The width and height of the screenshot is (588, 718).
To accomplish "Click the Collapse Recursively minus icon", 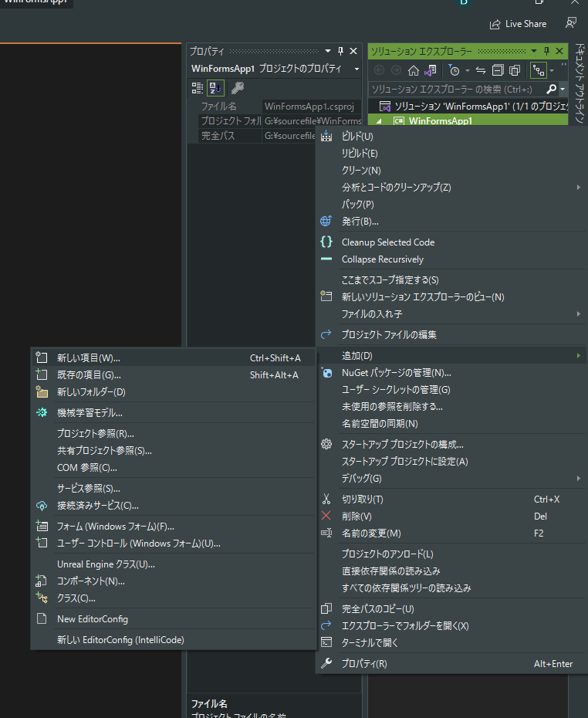I will tap(326, 259).
